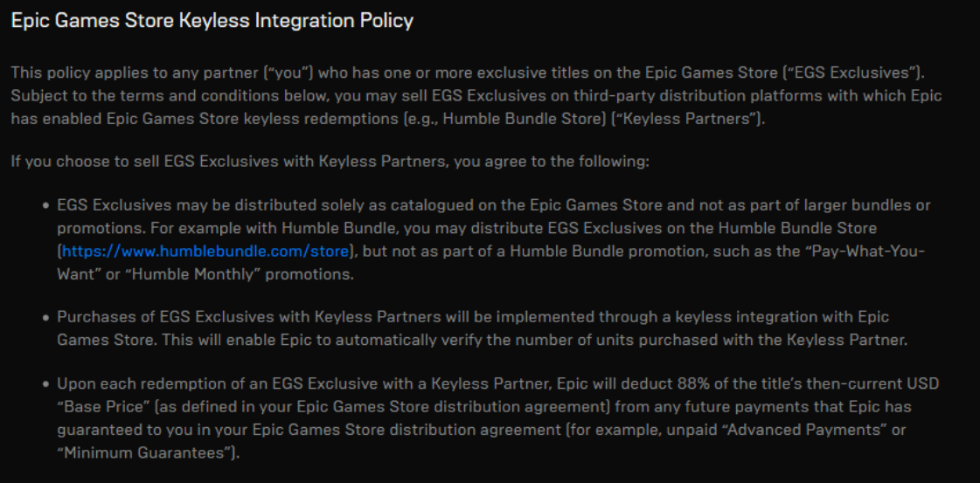The width and height of the screenshot is (980, 483).
Task: Click the bullet marker before Purchases of EGS Exclusives
Action: pos(45,318)
